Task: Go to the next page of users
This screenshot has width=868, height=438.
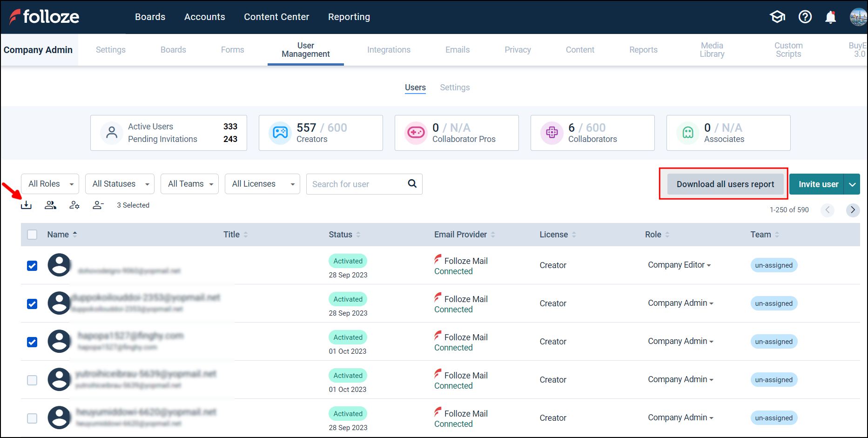Action: click(853, 210)
